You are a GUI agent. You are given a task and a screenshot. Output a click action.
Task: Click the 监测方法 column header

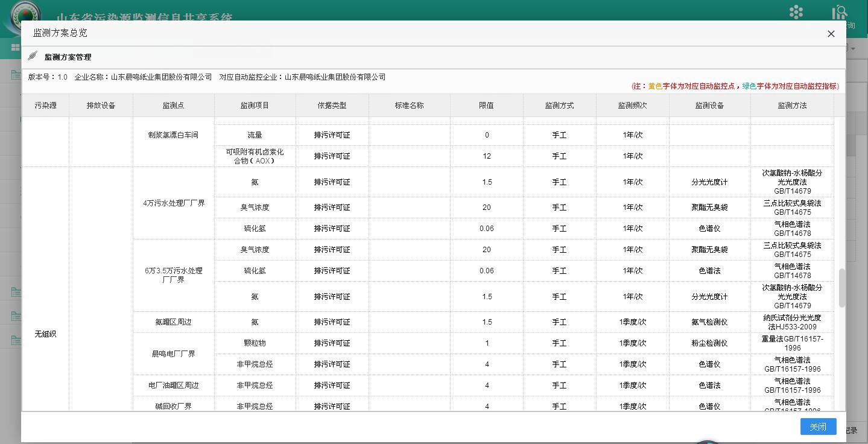click(x=791, y=106)
